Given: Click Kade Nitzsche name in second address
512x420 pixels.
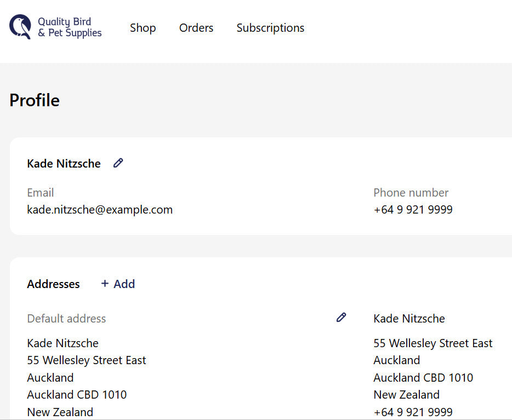Looking at the screenshot, I should point(409,319).
